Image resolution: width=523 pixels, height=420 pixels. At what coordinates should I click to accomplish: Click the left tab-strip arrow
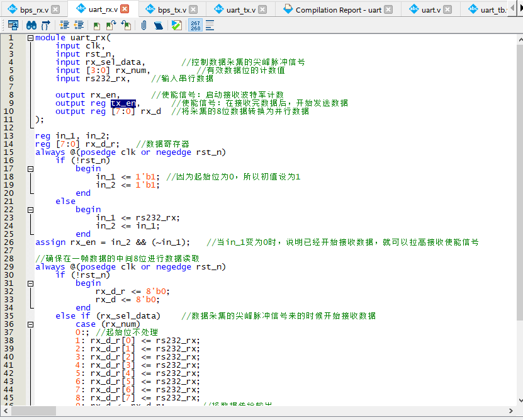point(513,8)
